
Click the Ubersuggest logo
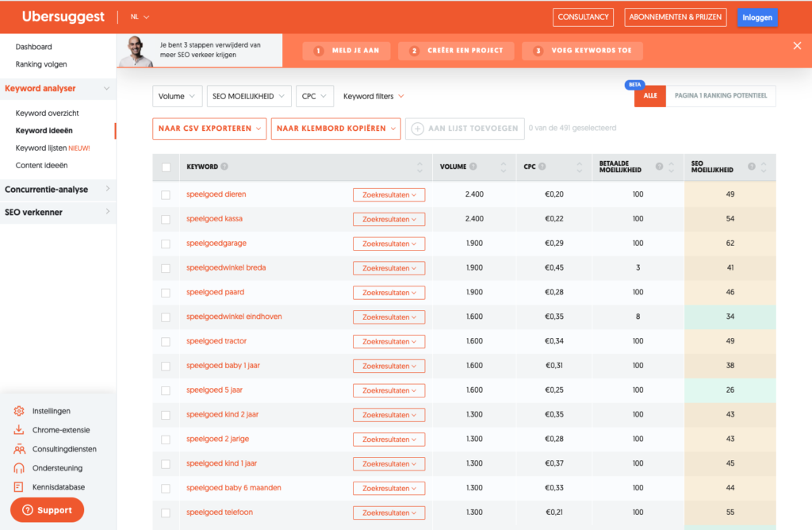[x=63, y=17]
